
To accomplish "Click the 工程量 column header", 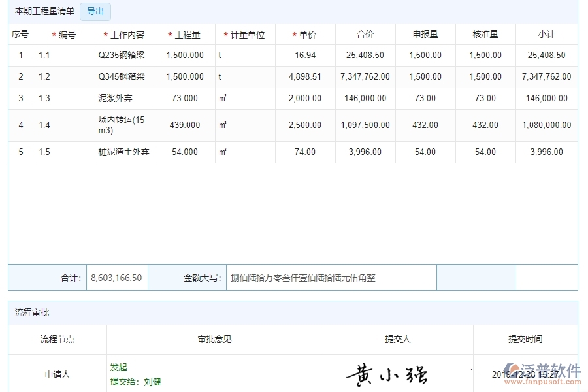I will (184, 34).
